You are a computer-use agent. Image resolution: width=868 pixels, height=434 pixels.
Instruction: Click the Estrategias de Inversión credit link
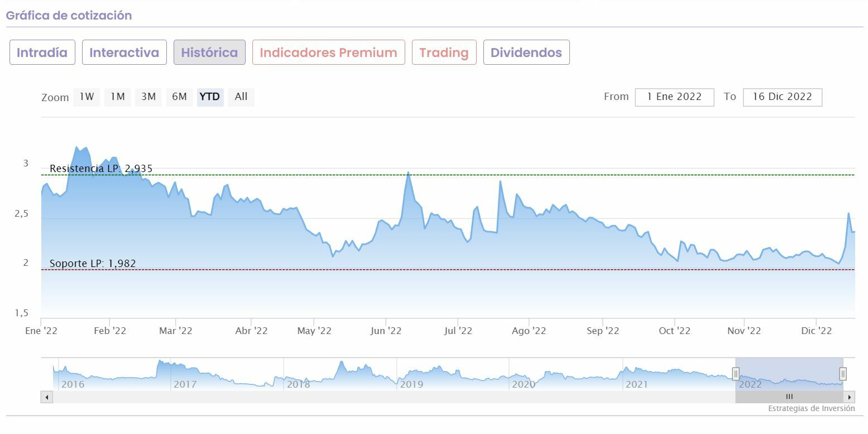pos(811,408)
